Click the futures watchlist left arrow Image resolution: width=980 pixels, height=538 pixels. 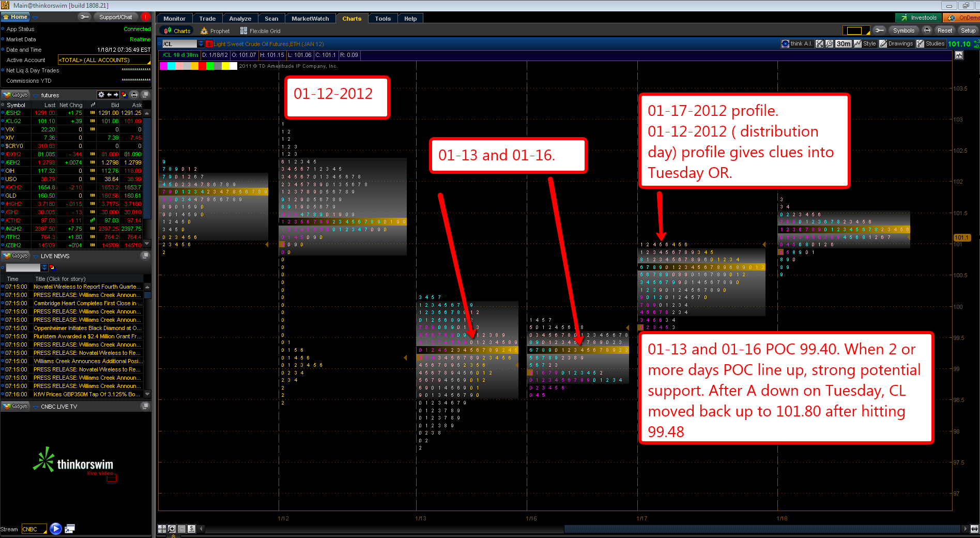[x=109, y=95]
